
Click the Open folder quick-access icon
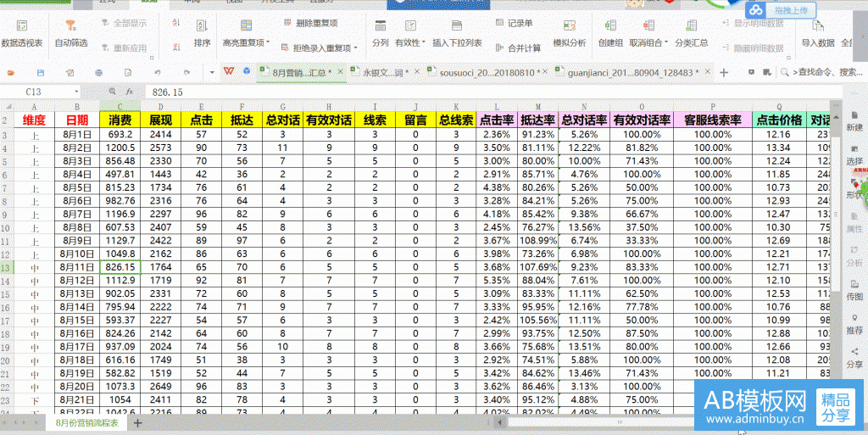11,73
